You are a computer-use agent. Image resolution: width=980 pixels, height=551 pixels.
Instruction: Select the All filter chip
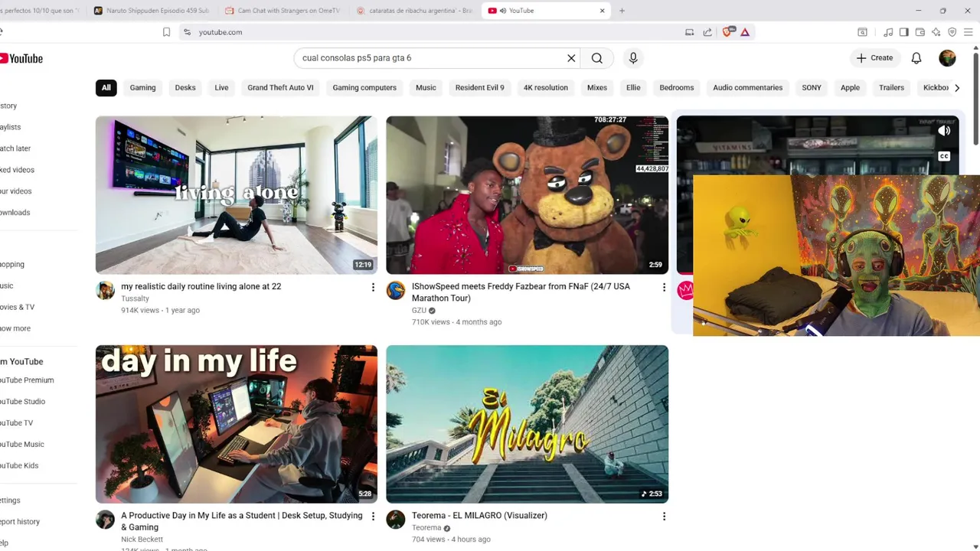coord(106,88)
